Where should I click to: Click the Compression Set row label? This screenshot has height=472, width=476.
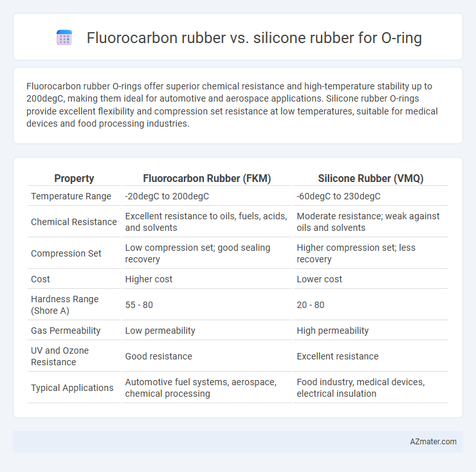click(x=66, y=253)
